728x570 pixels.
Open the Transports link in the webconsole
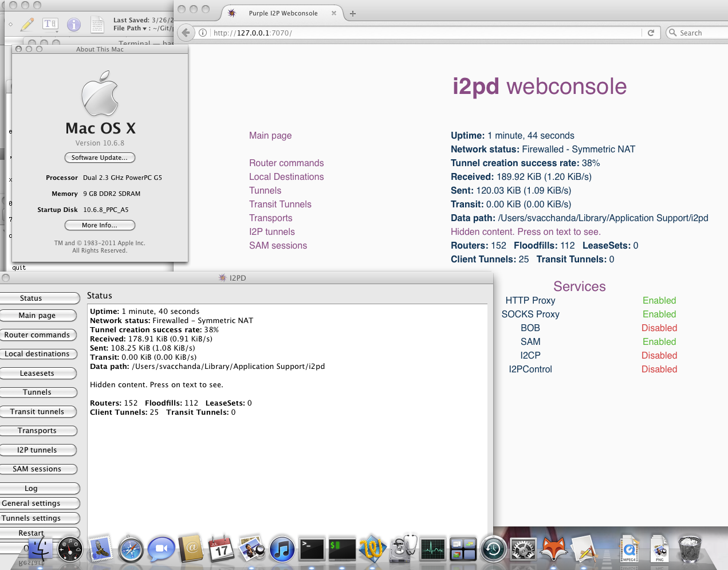271,218
